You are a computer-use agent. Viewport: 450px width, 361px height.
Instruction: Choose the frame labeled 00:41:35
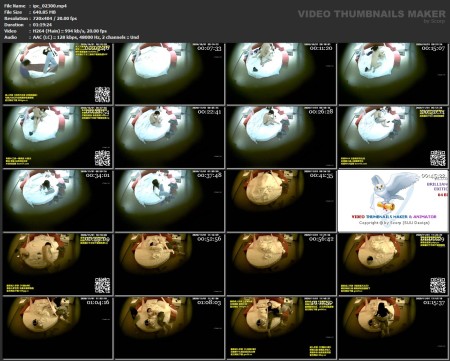coord(281,201)
